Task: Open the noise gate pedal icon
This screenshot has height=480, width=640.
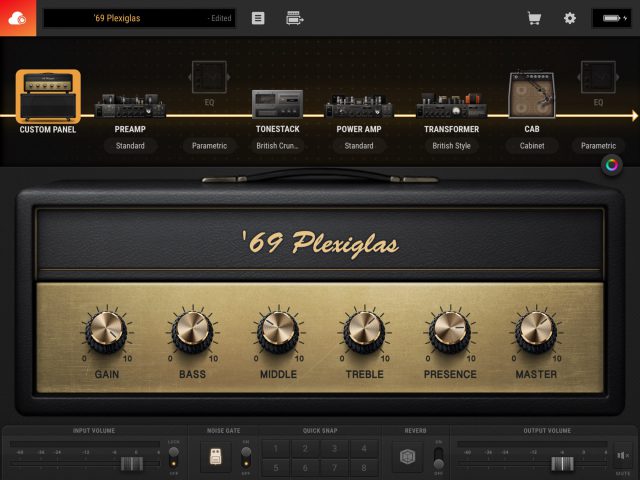Action: click(216, 457)
